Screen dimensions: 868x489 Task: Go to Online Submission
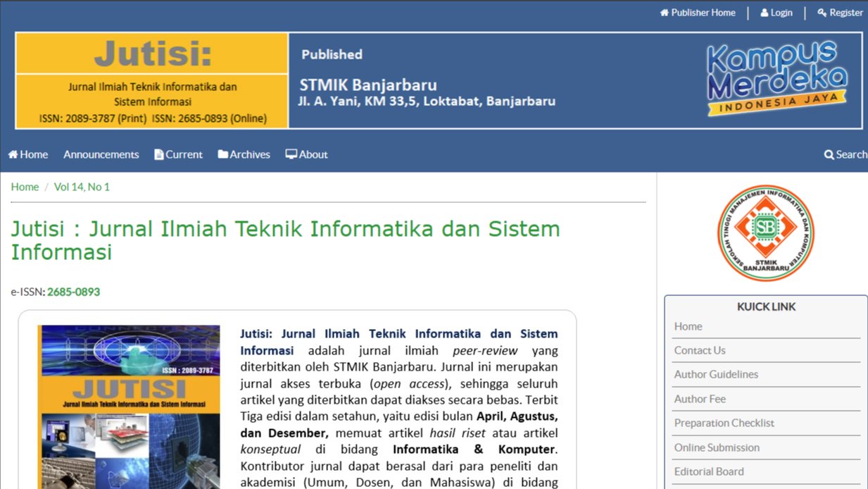pos(717,447)
